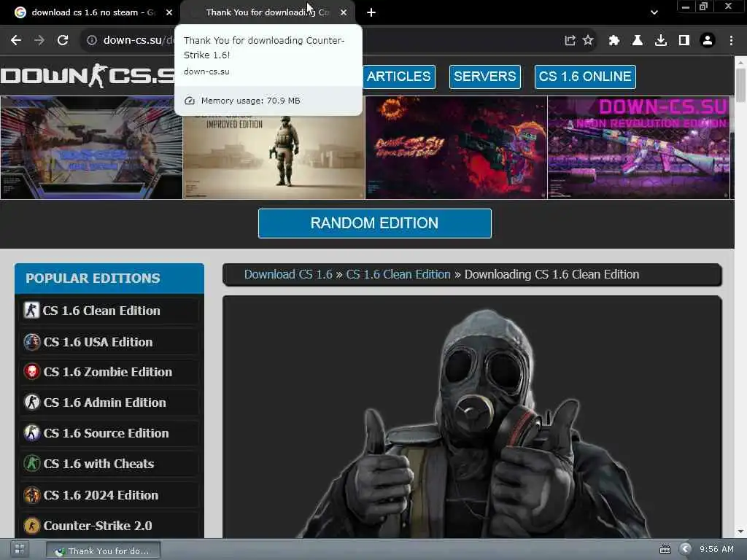Toggle the side panel icon
This screenshot has height=560, width=747.
684,40
